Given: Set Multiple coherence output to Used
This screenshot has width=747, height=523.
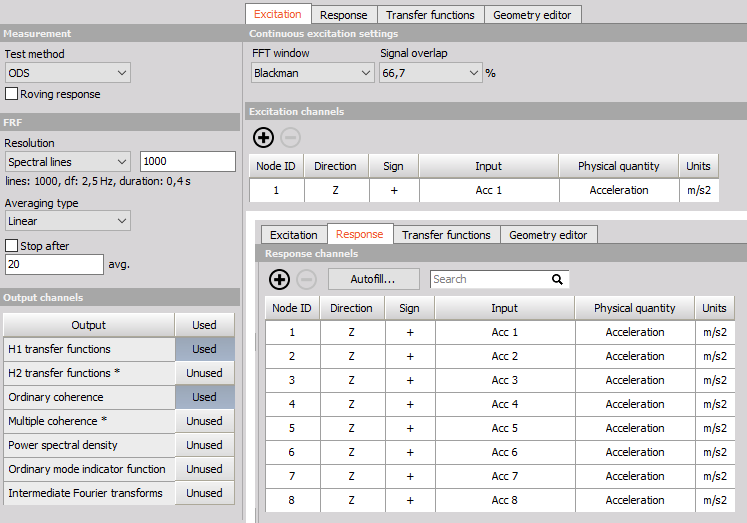Looking at the screenshot, I should 204,421.
